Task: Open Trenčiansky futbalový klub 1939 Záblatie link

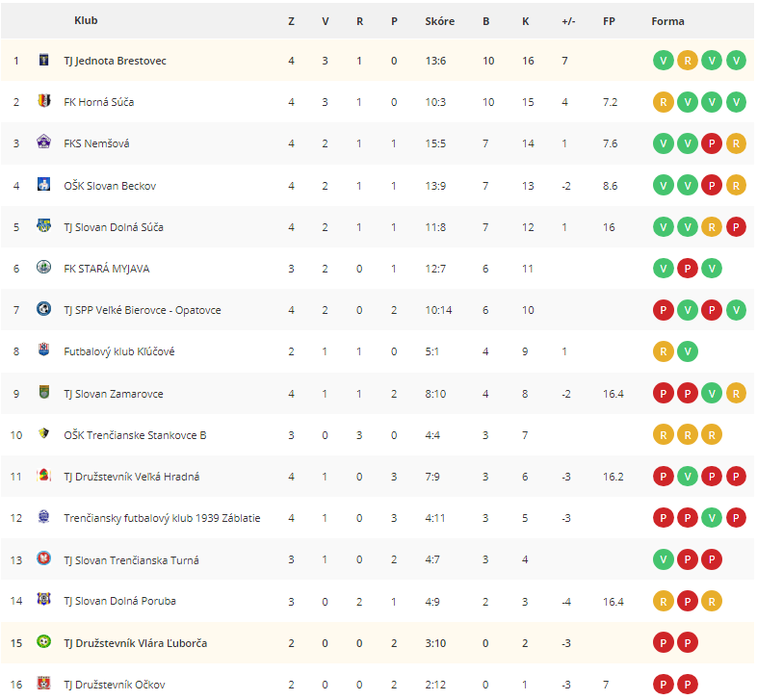Action: click(x=162, y=518)
